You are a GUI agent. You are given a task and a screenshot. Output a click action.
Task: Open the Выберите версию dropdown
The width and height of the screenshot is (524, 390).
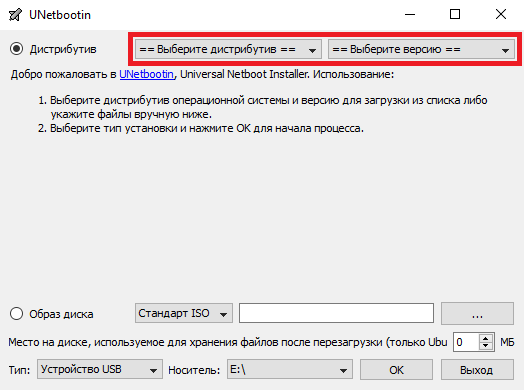click(421, 49)
